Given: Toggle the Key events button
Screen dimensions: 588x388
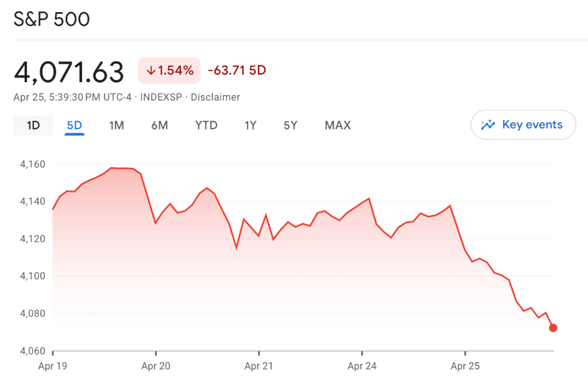Looking at the screenshot, I should 523,125.
